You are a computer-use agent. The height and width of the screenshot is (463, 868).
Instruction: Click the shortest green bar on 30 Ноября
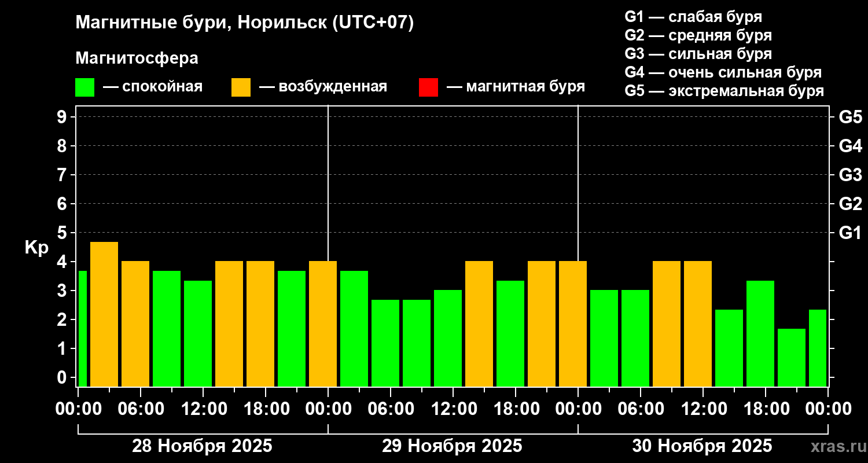[x=792, y=358]
